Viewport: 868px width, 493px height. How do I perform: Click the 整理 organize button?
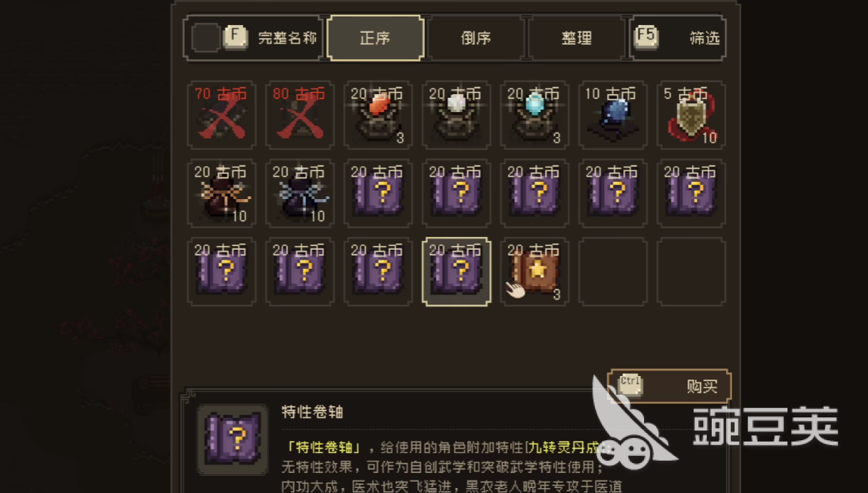pos(576,38)
